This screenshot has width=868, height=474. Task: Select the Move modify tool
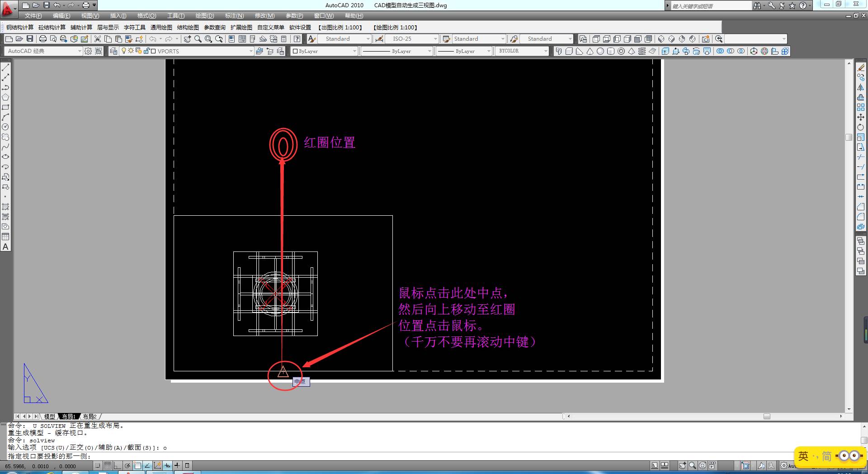[861, 117]
